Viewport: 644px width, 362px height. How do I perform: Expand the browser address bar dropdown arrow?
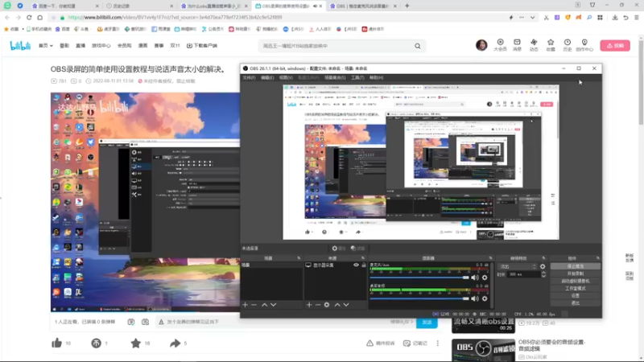coord(532,18)
